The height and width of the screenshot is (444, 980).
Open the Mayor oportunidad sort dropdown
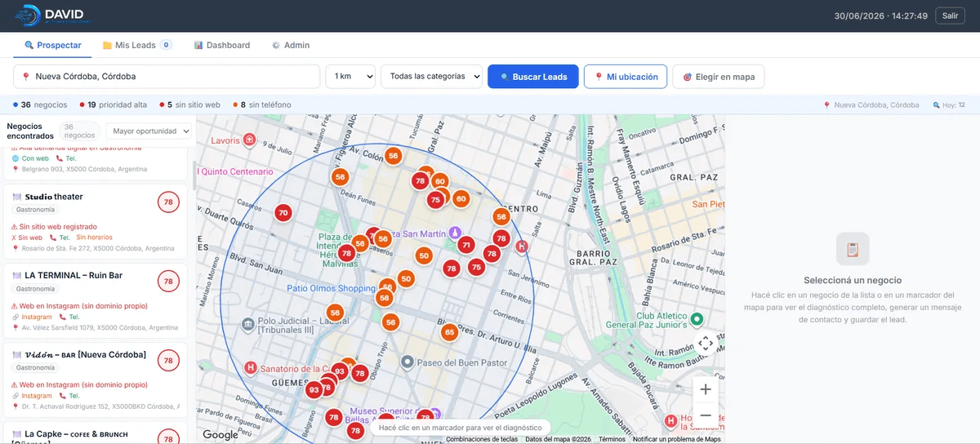[149, 131]
